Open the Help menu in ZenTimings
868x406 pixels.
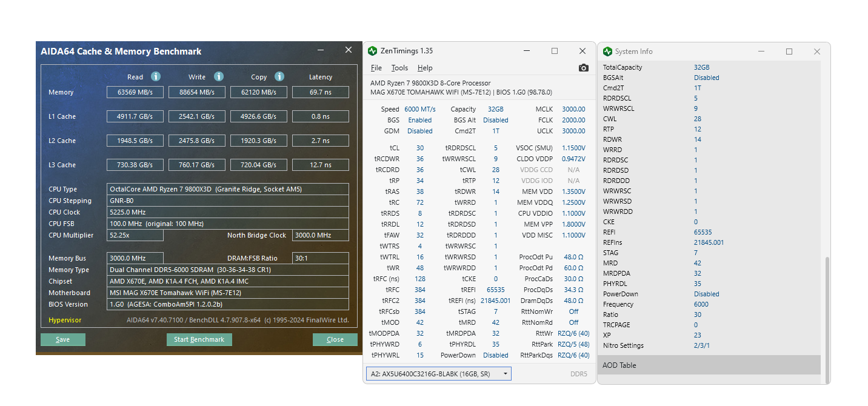click(x=425, y=68)
